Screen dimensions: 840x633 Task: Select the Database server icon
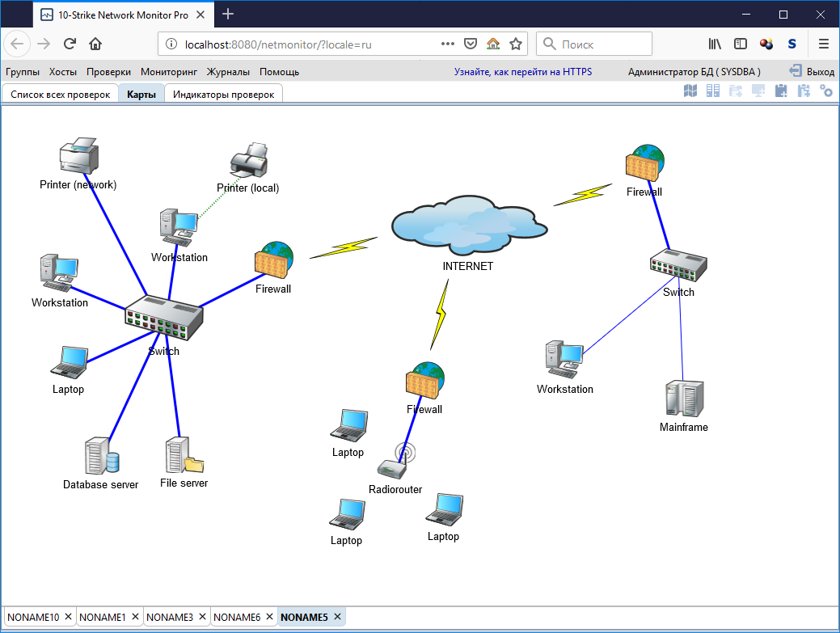click(101, 456)
